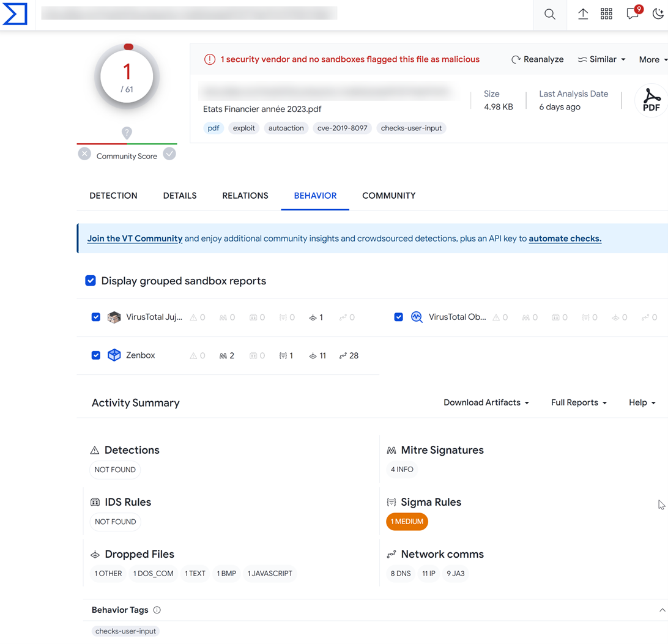Screen dimensions: 668x644
Task: Open the apps grid icon
Action: tap(606, 14)
